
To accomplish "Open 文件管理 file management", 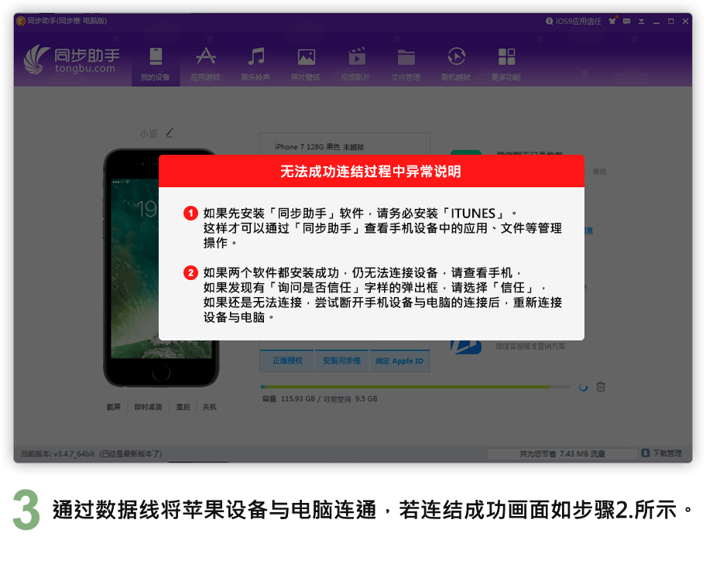I will [x=406, y=63].
